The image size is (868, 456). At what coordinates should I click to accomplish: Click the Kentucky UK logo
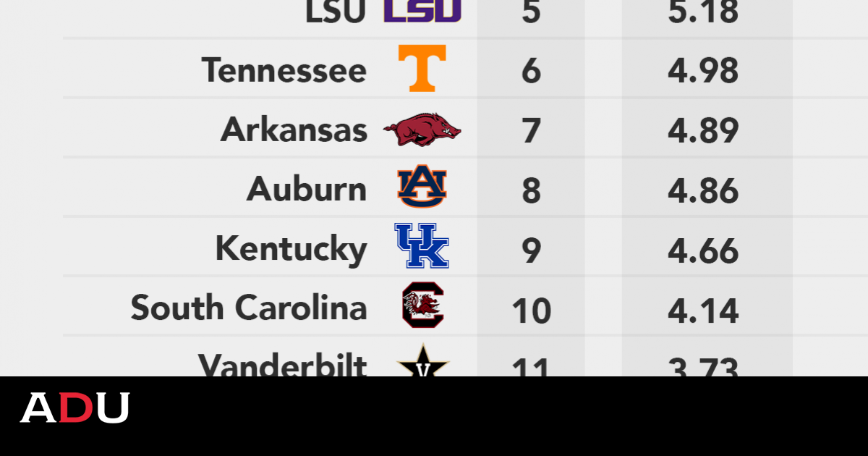pyautogui.click(x=422, y=246)
